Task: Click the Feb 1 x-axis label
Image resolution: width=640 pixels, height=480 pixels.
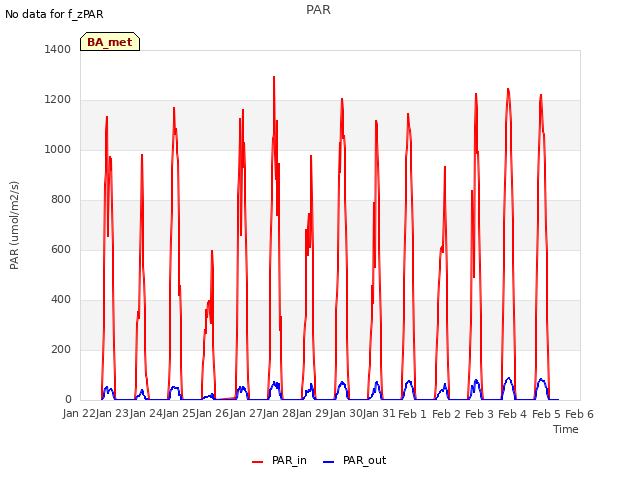Action: pyautogui.click(x=412, y=414)
